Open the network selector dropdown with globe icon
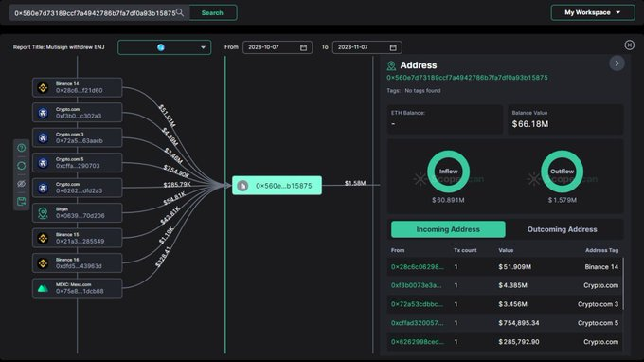The width and height of the screenshot is (644, 362). (164, 47)
